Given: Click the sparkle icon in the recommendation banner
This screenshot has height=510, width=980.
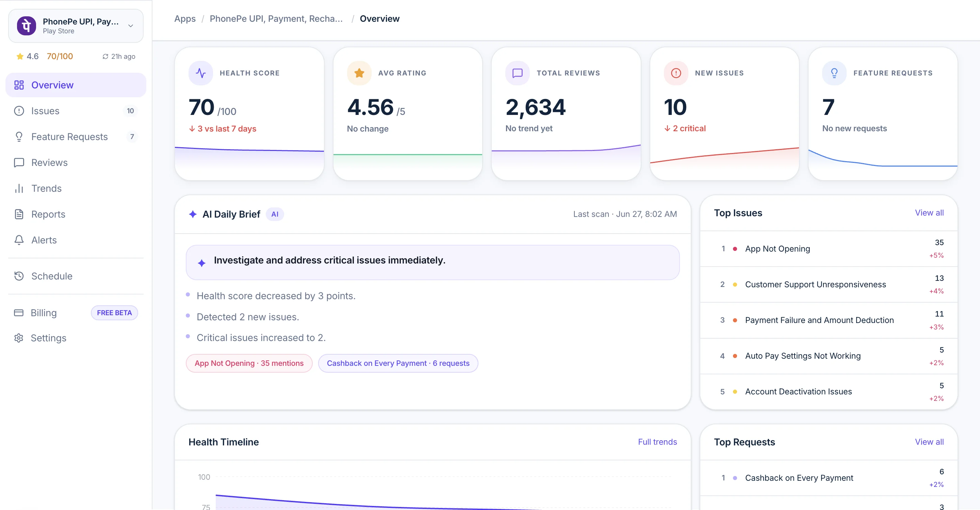Looking at the screenshot, I should tap(202, 262).
